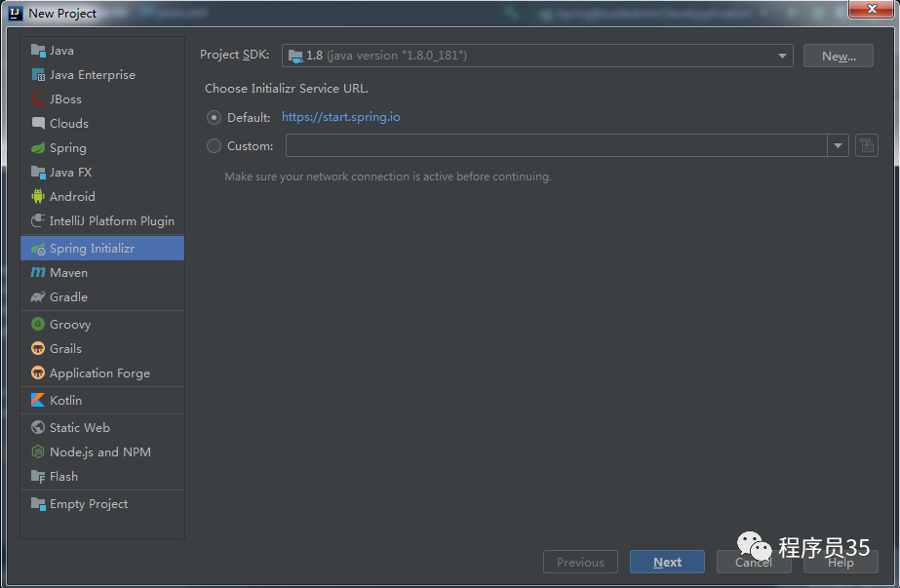Image resolution: width=900 pixels, height=588 pixels.
Task: Choose Spring project type label
Action: tap(67, 148)
